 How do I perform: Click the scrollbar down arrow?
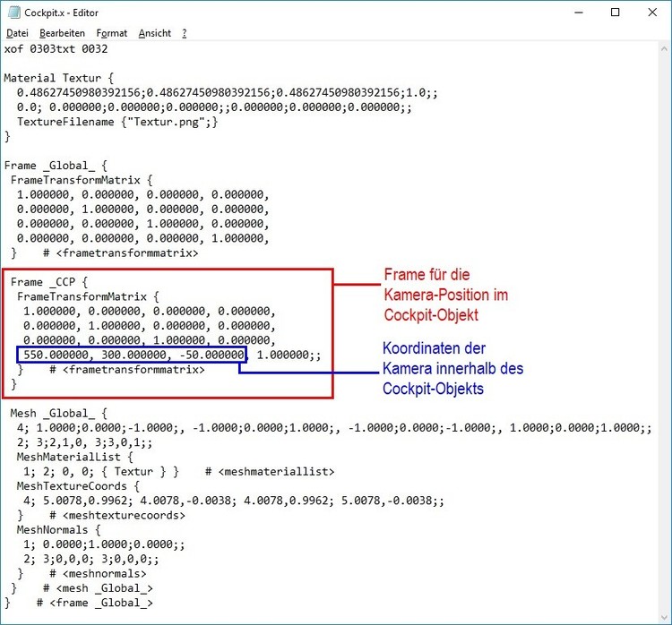tap(665, 618)
